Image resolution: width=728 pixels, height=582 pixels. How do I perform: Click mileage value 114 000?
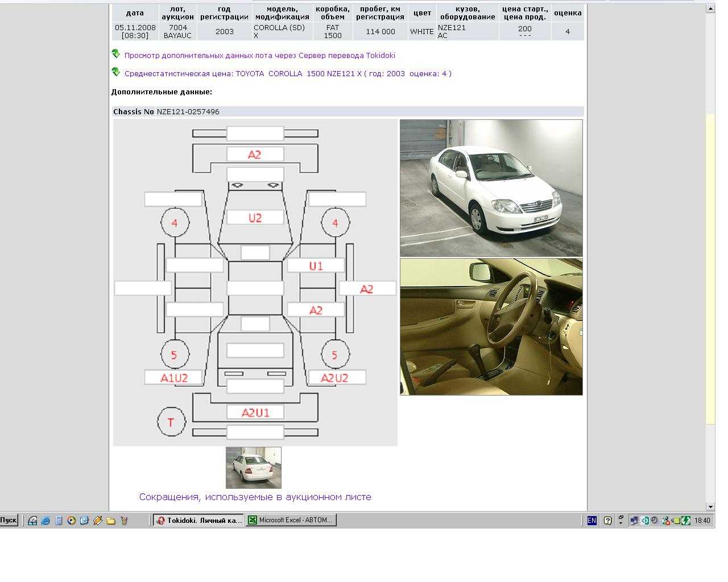pos(380,31)
